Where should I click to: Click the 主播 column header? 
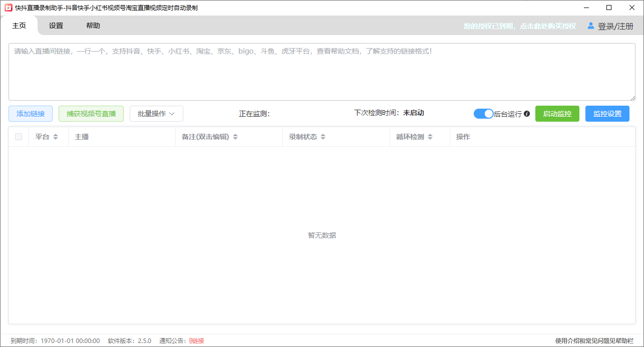(x=82, y=137)
